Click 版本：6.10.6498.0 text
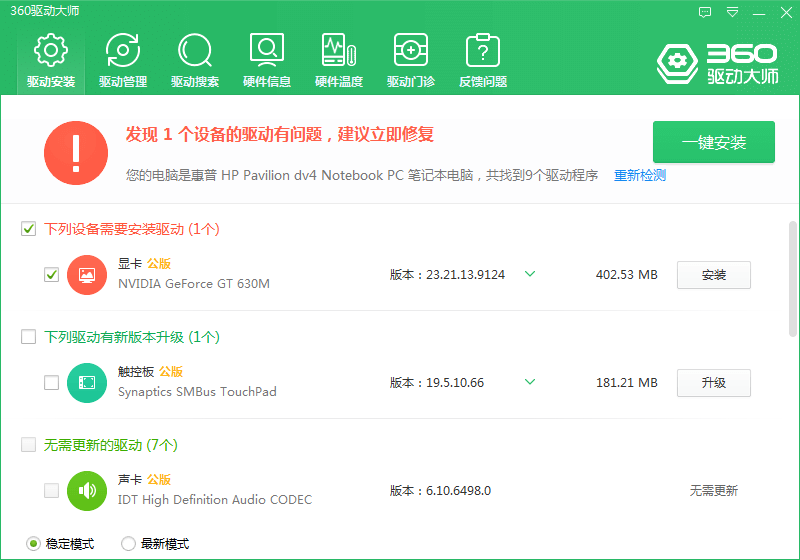Screen dimensions: 800x560 pyautogui.click(x=440, y=491)
